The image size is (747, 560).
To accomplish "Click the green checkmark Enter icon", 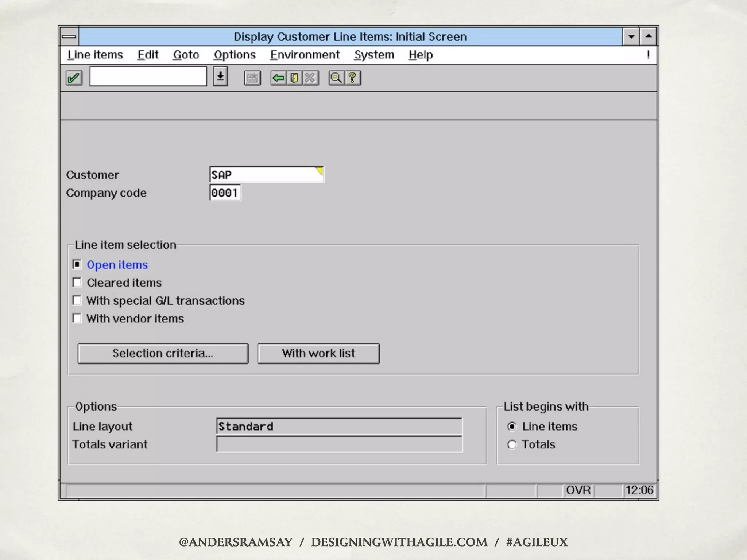I will coord(74,78).
